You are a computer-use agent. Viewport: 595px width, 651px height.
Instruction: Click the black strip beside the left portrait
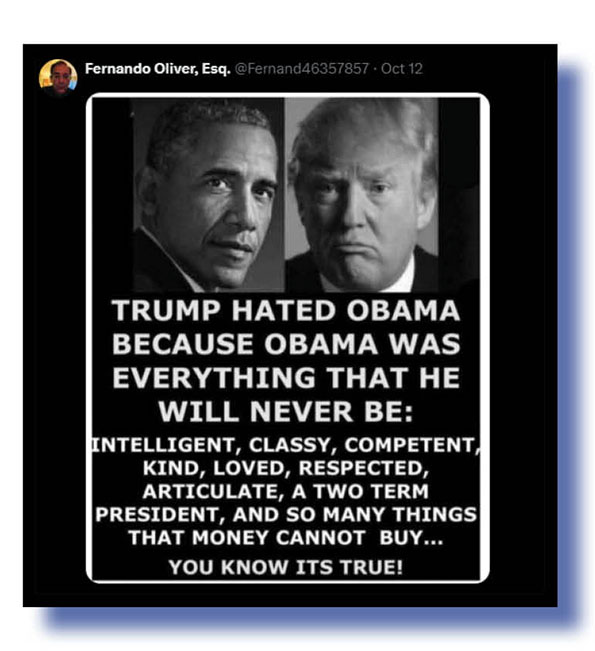pos(112,195)
